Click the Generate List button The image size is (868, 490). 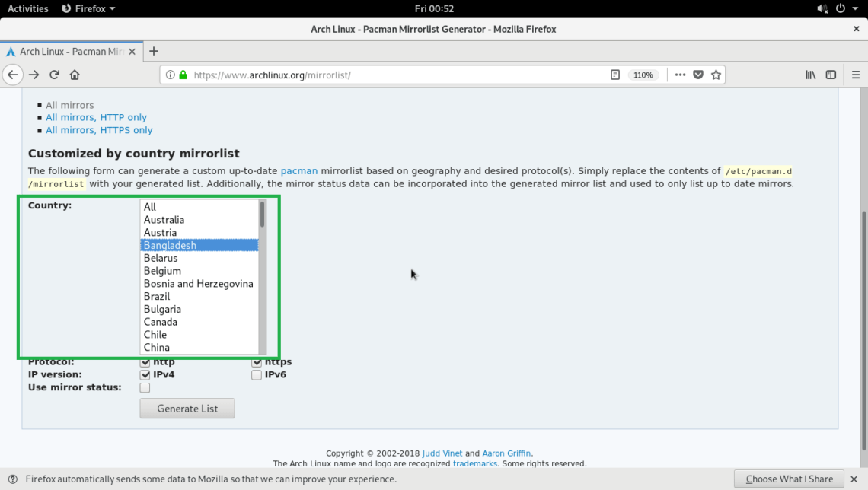click(187, 408)
